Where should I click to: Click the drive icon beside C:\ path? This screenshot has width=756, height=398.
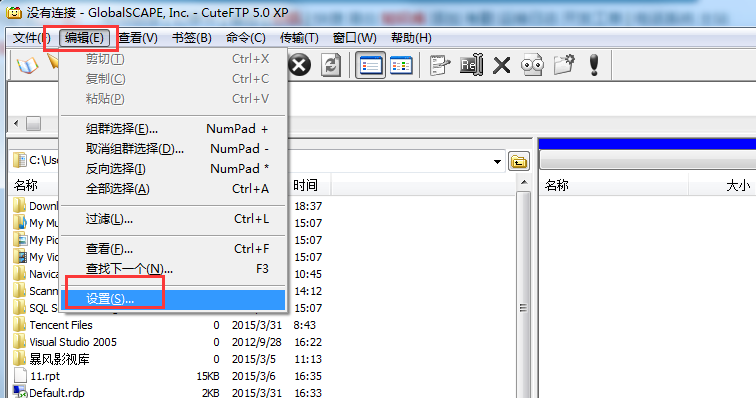(19, 160)
